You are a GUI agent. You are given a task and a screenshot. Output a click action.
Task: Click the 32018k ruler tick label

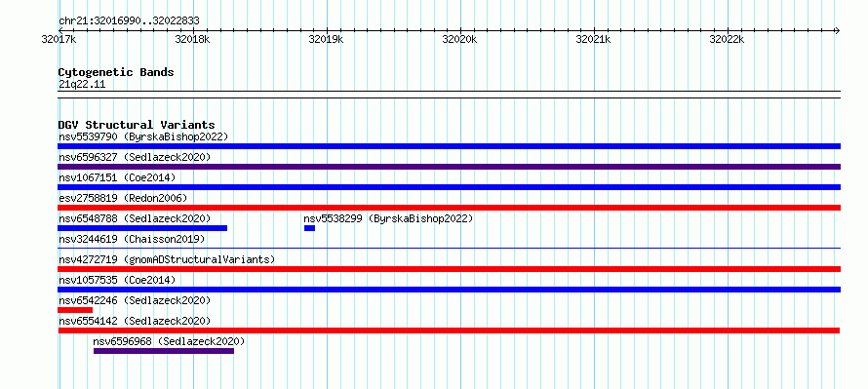tap(193, 40)
